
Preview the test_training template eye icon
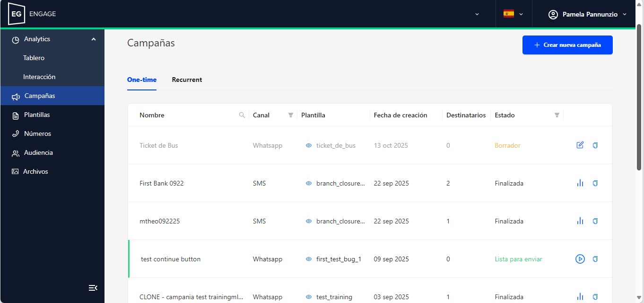[309, 297]
